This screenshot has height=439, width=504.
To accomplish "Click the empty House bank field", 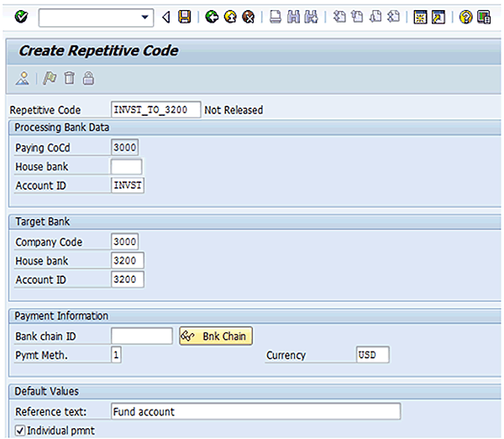I will [x=126, y=166].
